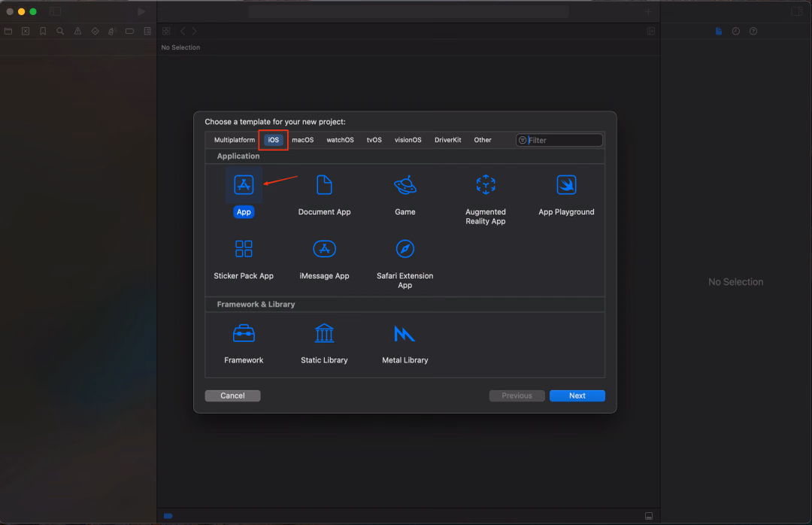Select the Metal Library template

pyautogui.click(x=405, y=334)
